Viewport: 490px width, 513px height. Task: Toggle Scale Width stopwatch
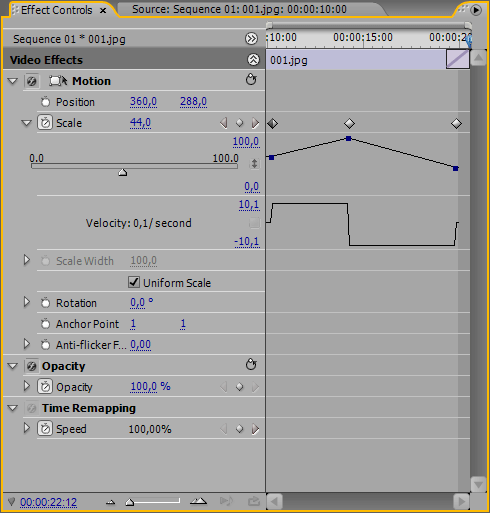pyautogui.click(x=46, y=261)
